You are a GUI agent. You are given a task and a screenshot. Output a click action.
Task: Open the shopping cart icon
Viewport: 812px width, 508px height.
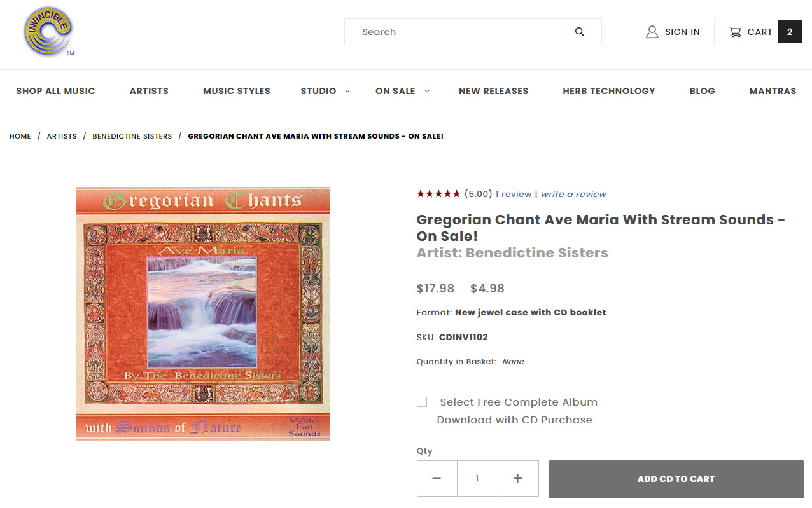734,32
